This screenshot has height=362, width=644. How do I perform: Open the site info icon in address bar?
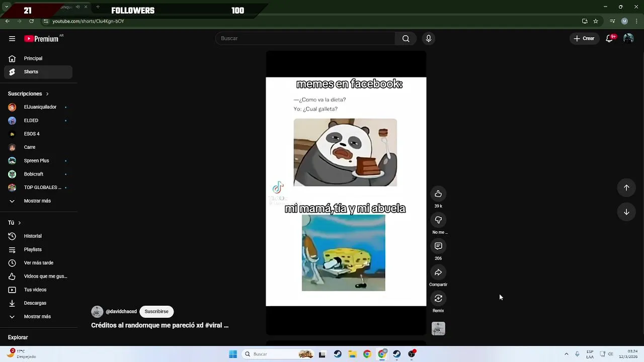point(46,21)
